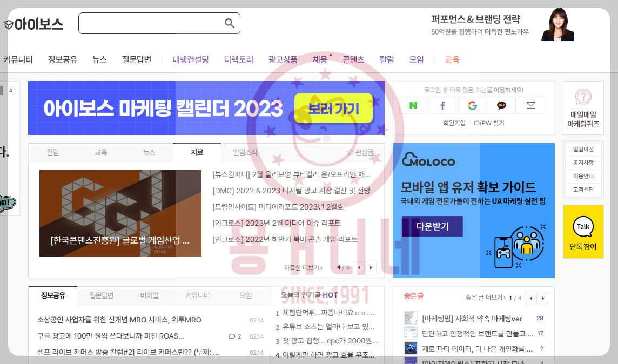Open 콘텐츠 menu
618x364 pixels.
(353, 59)
